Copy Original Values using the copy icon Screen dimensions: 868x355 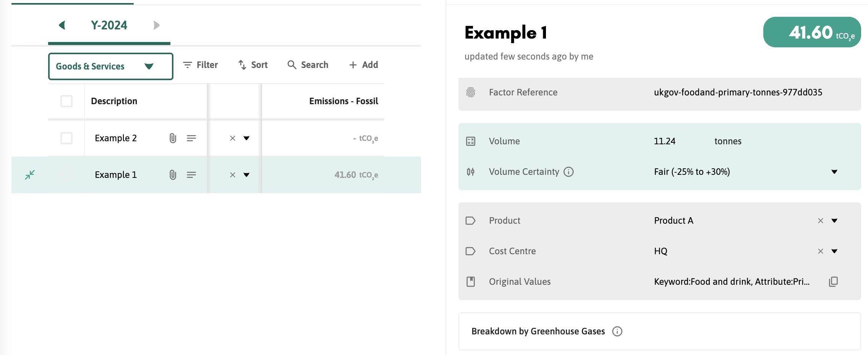[833, 282]
